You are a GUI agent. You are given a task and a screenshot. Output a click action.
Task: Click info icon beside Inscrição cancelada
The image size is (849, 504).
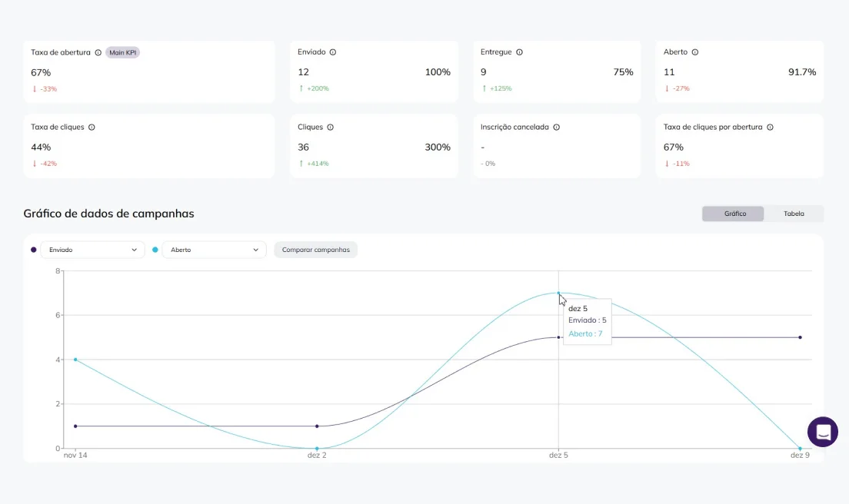(x=556, y=128)
